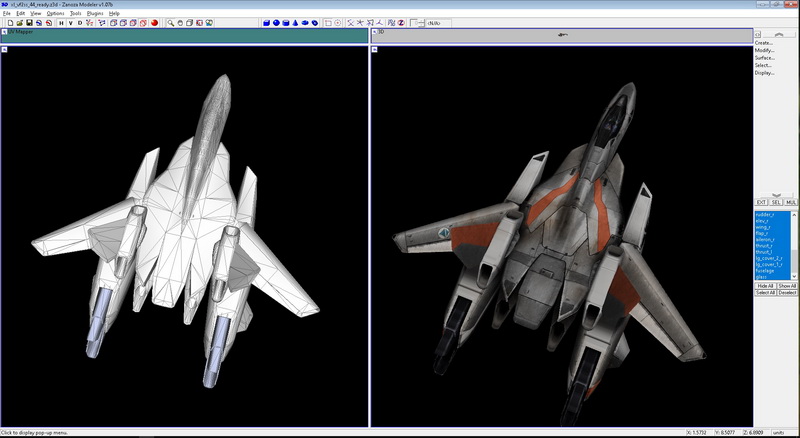The width and height of the screenshot is (800, 438).
Task: Click the objects list scroll-down arrow
Action: pyautogui.click(x=794, y=276)
